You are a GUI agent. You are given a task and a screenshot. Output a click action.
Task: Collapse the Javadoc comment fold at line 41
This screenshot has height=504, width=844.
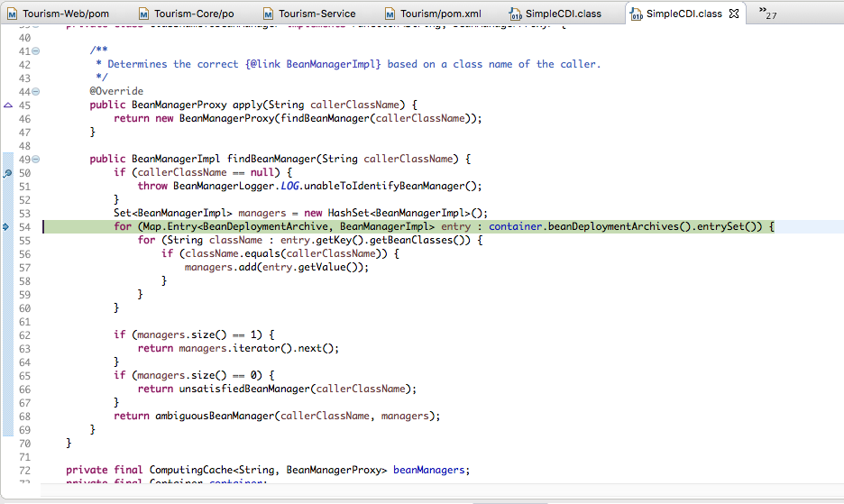tap(36, 51)
